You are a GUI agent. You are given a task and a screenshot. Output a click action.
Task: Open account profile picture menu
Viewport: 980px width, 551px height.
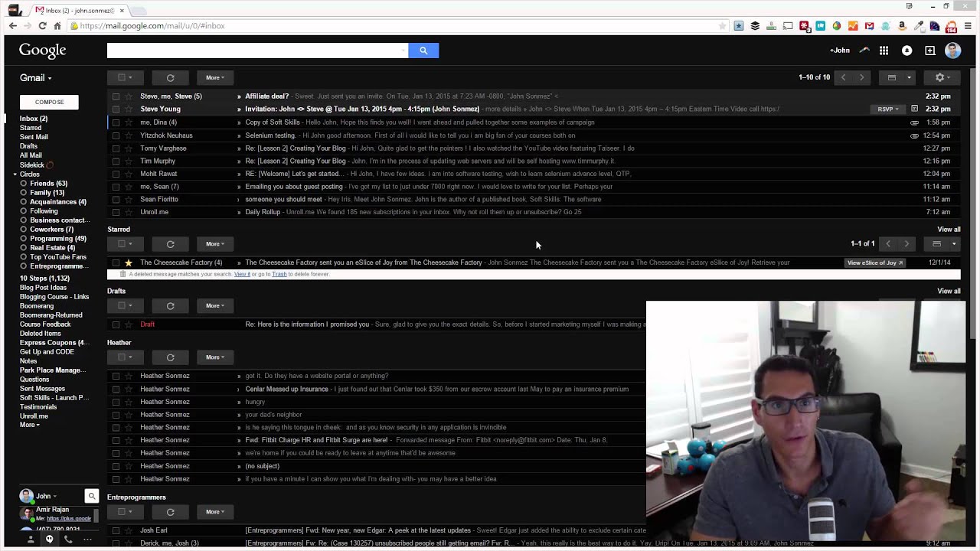coord(952,51)
